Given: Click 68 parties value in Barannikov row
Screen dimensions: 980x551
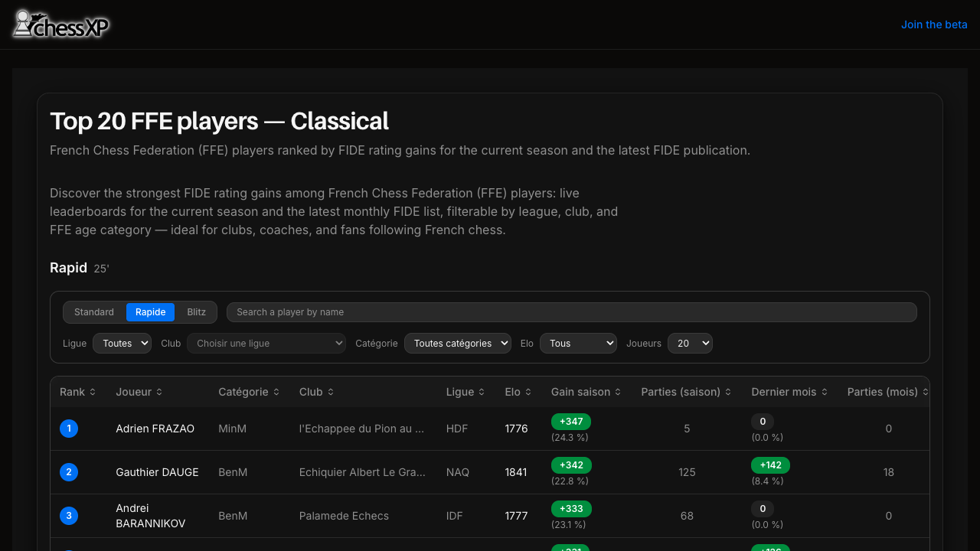Looking at the screenshot, I should [687, 516].
